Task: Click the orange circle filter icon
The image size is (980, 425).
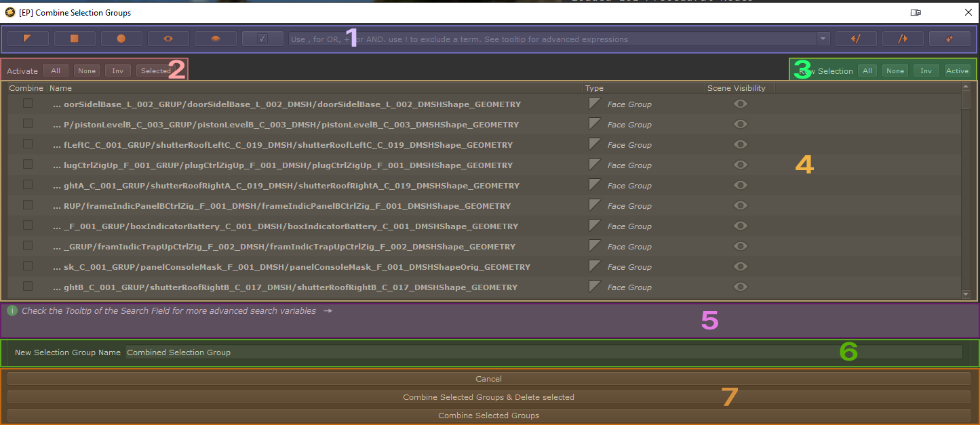Action: pyautogui.click(x=121, y=39)
